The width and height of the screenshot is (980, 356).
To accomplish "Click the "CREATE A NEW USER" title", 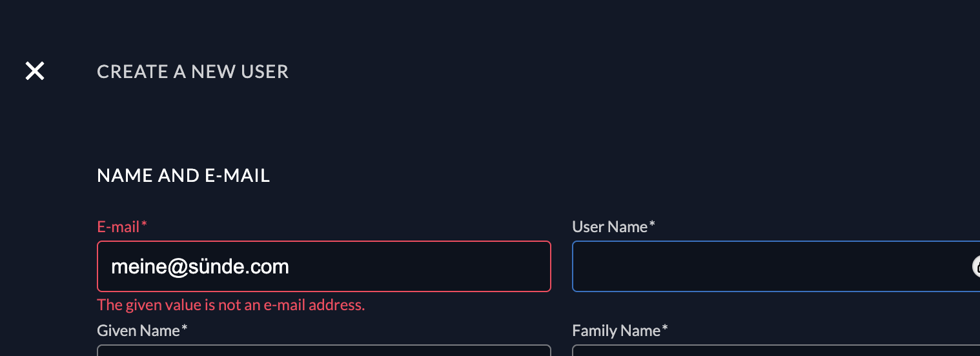I will pyautogui.click(x=192, y=72).
